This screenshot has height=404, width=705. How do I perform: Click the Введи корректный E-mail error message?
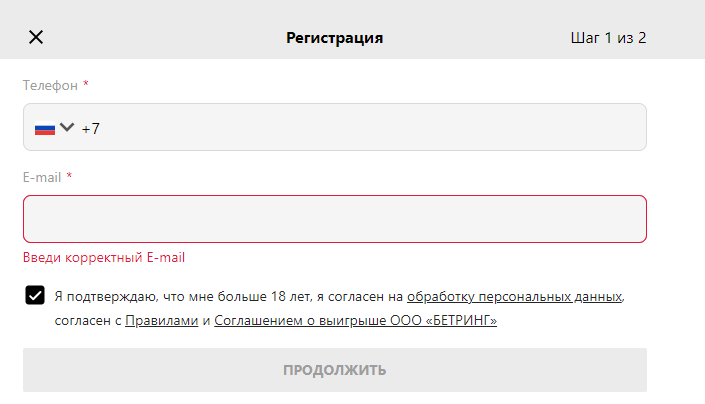click(104, 257)
